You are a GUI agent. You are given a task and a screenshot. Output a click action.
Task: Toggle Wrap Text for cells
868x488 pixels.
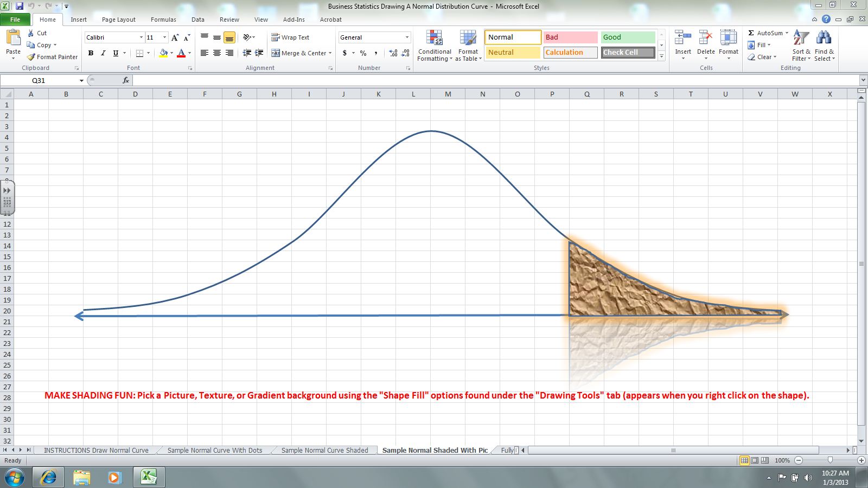pos(290,37)
